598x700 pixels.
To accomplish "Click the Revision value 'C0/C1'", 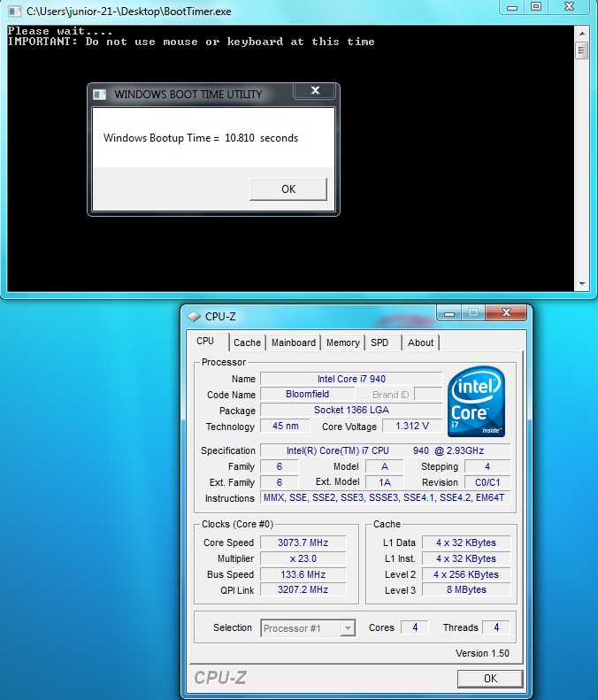I will (x=487, y=482).
